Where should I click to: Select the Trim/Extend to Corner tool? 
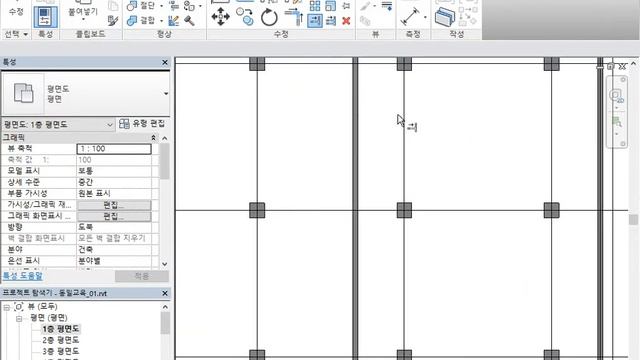point(293,17)
